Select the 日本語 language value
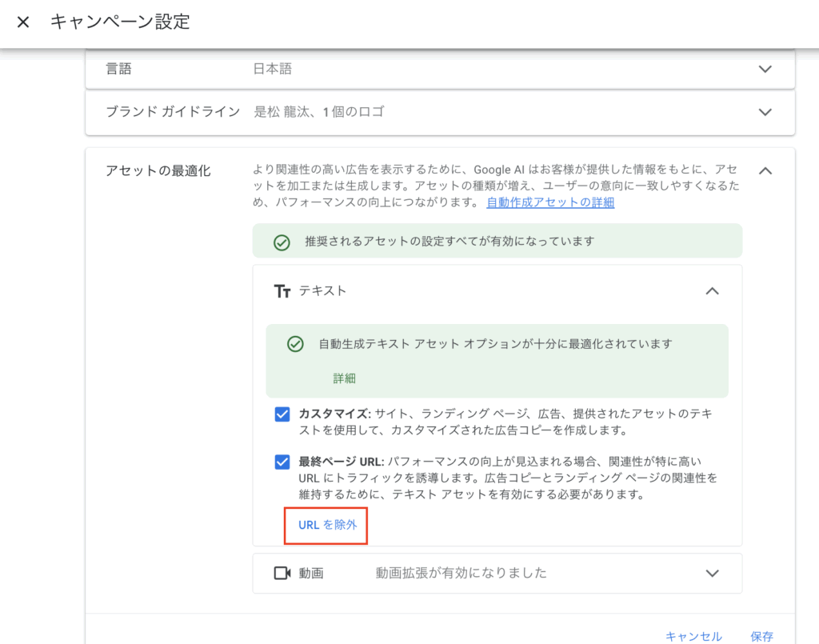 point(273,69)
